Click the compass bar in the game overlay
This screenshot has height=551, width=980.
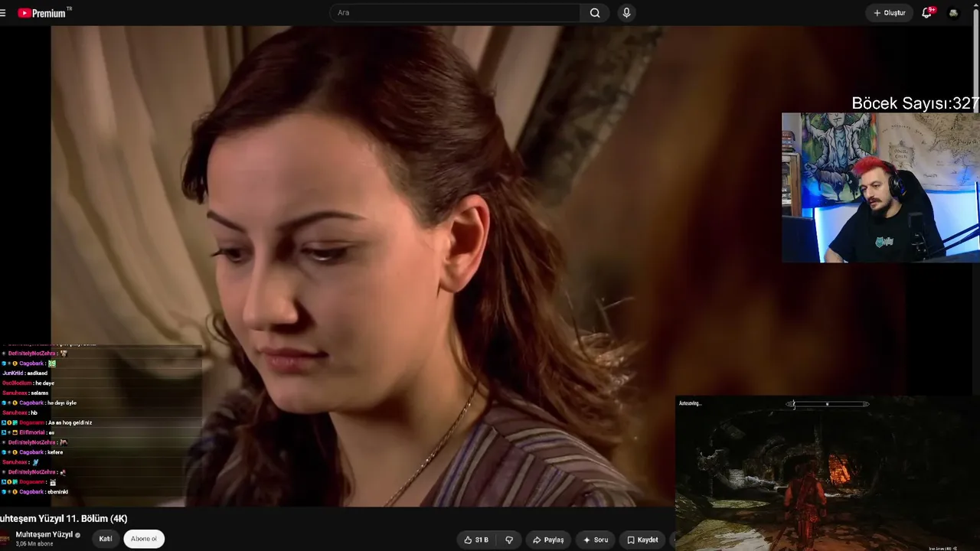828,404
